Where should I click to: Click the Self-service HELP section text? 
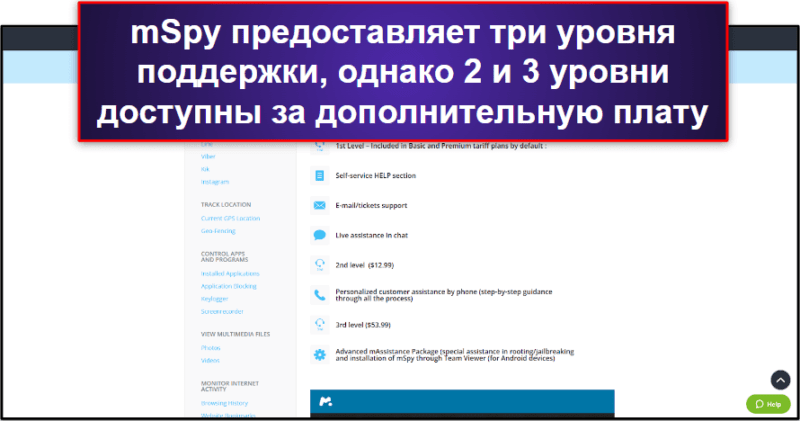[x=376, y=176]
